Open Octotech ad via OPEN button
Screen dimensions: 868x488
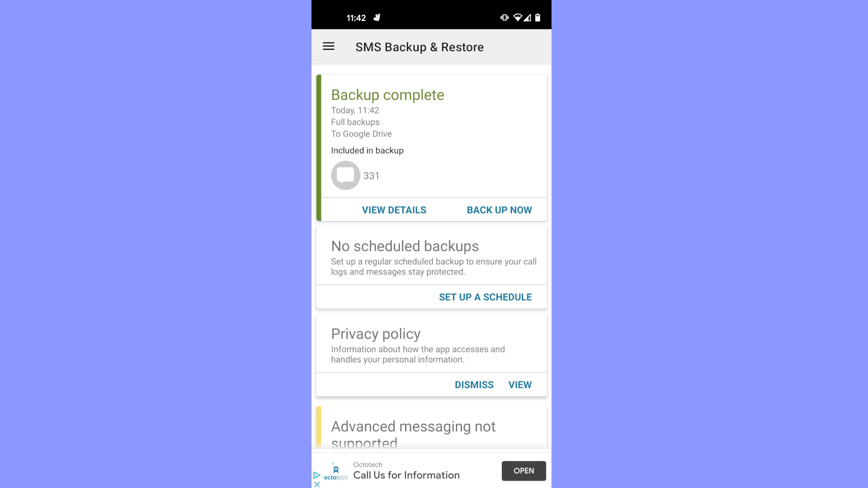tap(524, 471)
